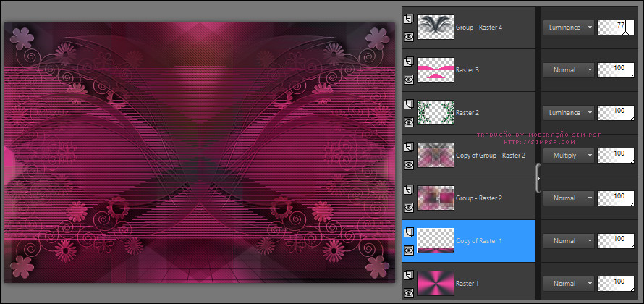This screenshot has height=304, width=644.
Task: Open blend mode dropdown for Group - Raster 4
Action: (x=568, y=28)
